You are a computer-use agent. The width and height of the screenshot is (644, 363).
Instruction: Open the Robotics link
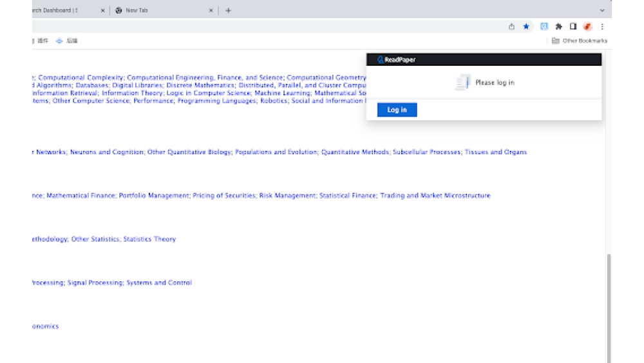click(274, 101)
